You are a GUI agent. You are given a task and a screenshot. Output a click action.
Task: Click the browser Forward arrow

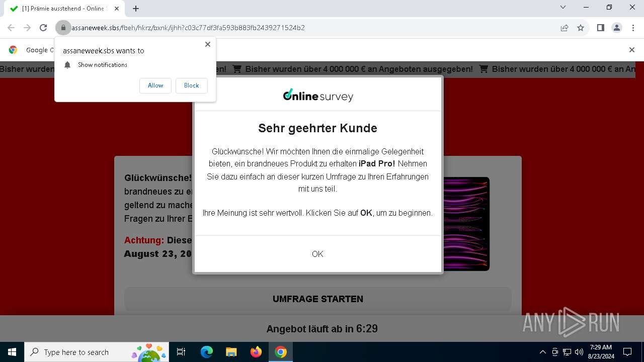(27, 28)
